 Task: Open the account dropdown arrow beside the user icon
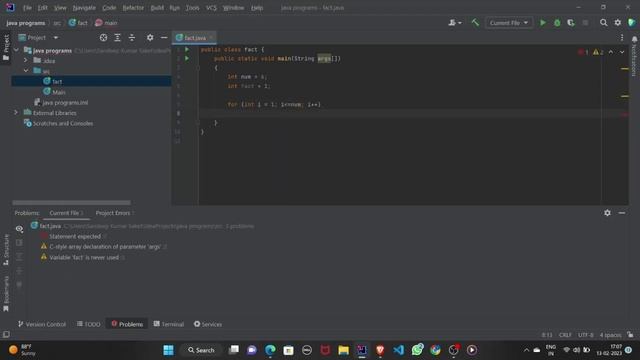[460, 23]
